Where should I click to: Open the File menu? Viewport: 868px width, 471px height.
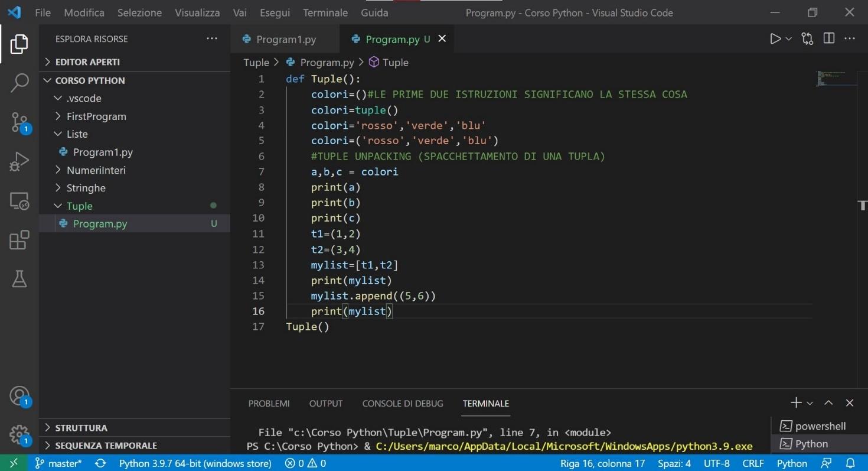point(43,12)
